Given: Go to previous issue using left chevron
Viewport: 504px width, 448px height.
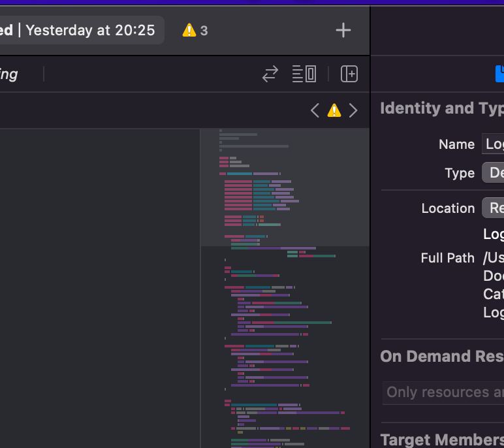Looking at the screenshot, I should (x=315, y=110).
